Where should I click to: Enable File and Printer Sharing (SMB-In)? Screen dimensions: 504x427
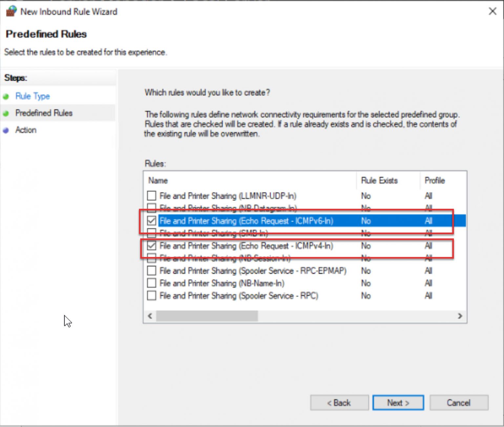click(152, 234)
